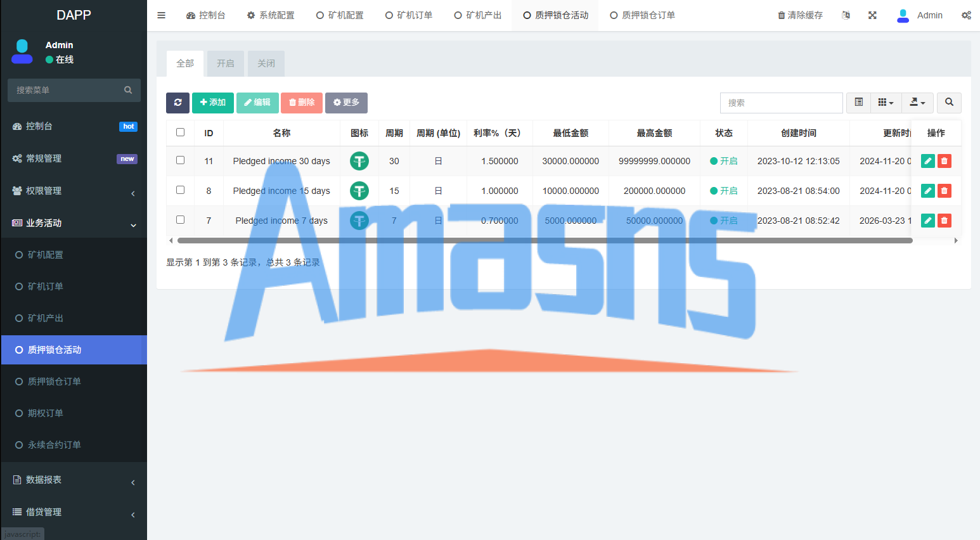Viewport: 980px width, 540px height.
Task: Open the 矿机订单 tab in top bar
Action: coord(409,15)
